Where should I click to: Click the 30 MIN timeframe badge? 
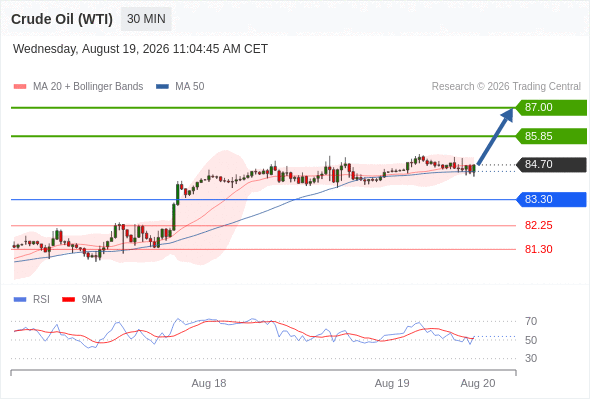(x=146, y=19)
